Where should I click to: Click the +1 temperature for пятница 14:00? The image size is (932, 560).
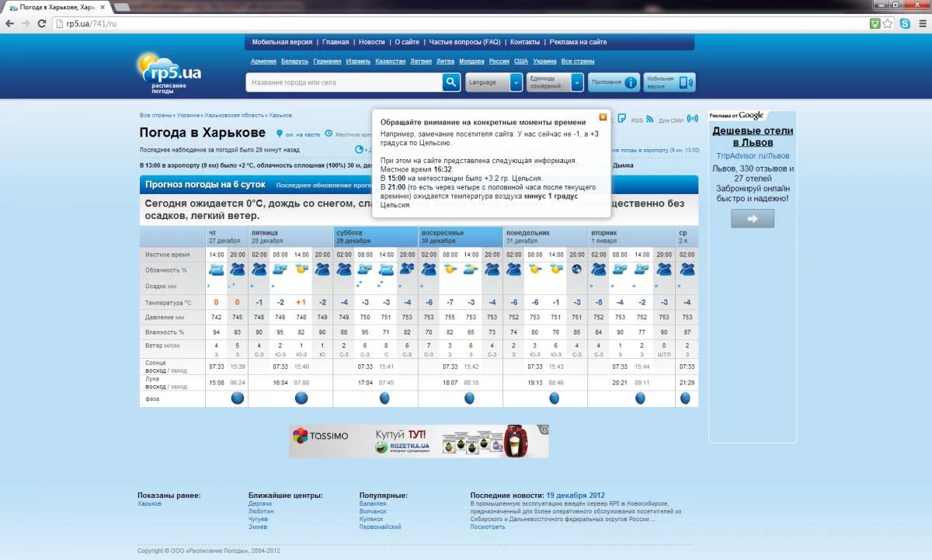[301, 302]
